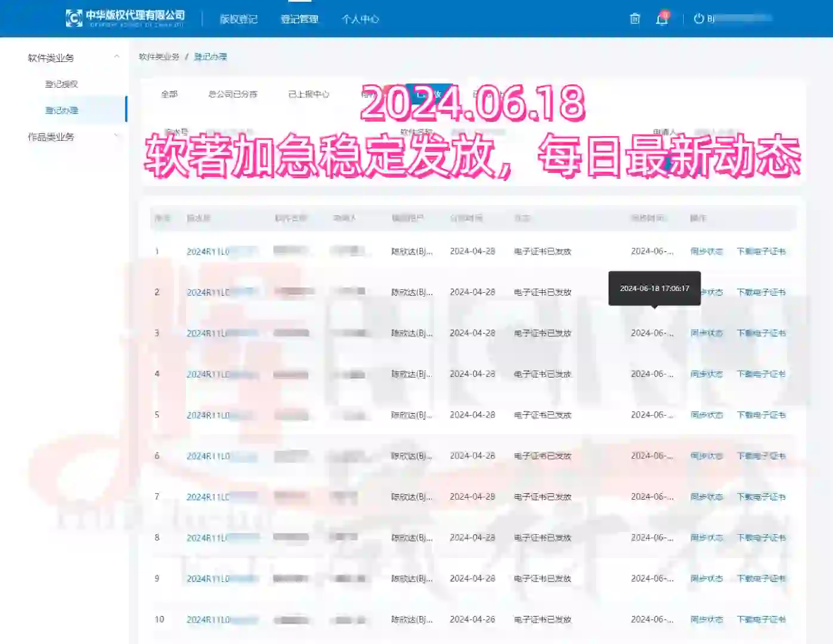Download the electronic certificate for row 1
Viewport: 833px width, 644px height.
(x=761, y=251)
